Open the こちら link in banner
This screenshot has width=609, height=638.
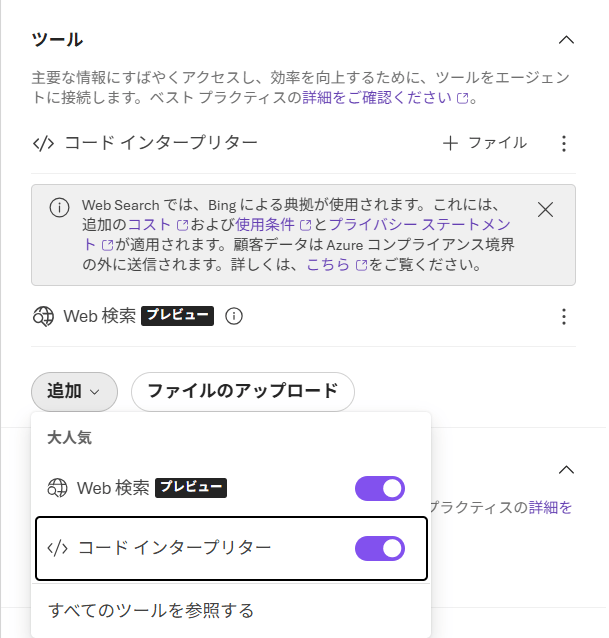328,265
